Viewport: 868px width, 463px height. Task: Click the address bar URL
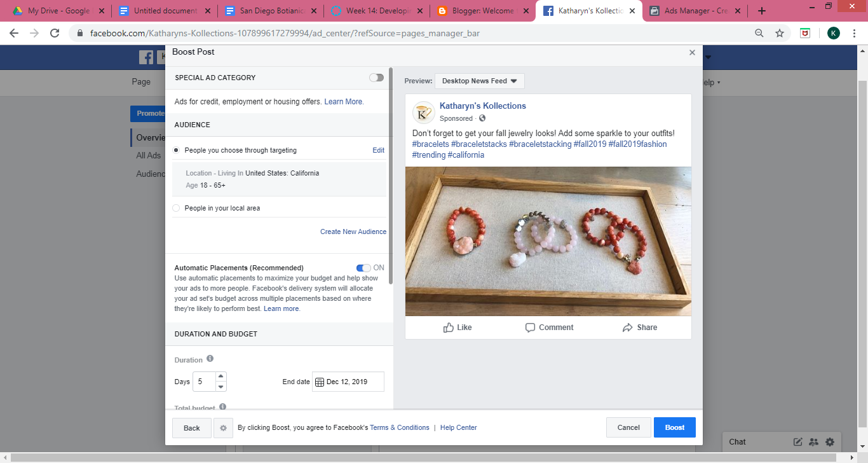[x=285, y=33]
